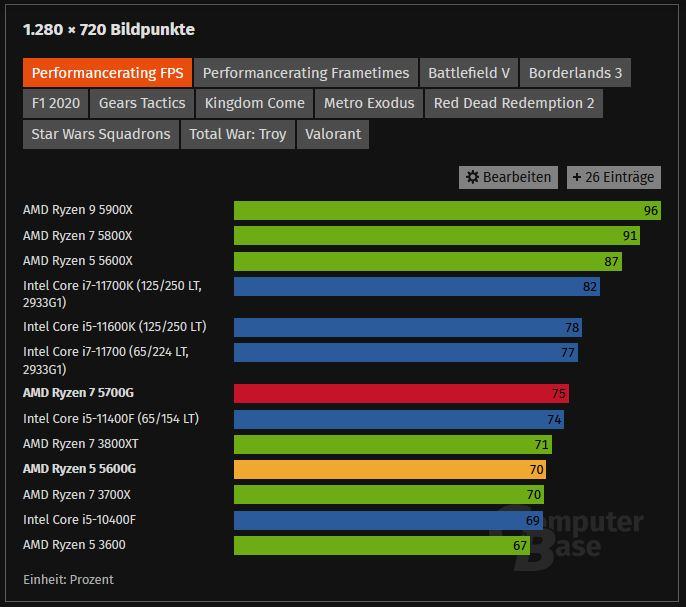The image size is (686, 607).
Task: Select the F1 2020 tab
Action: 56,103
